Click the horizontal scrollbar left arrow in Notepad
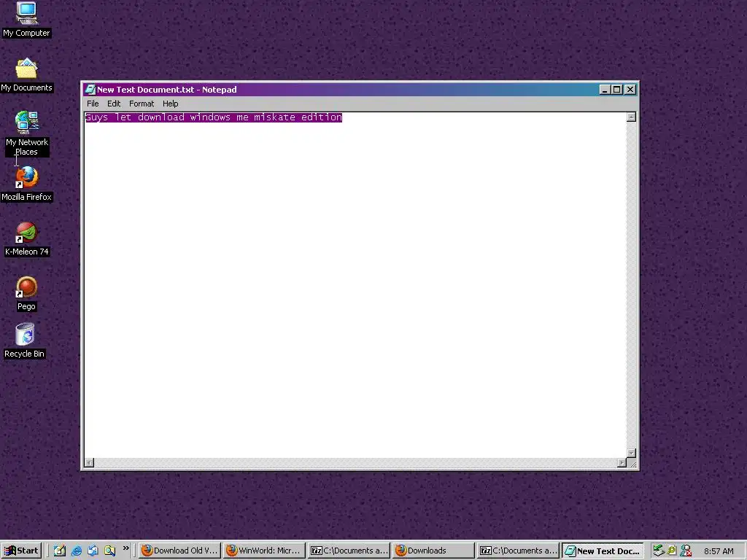Screen dimensions: 747x560 point(89,462)
